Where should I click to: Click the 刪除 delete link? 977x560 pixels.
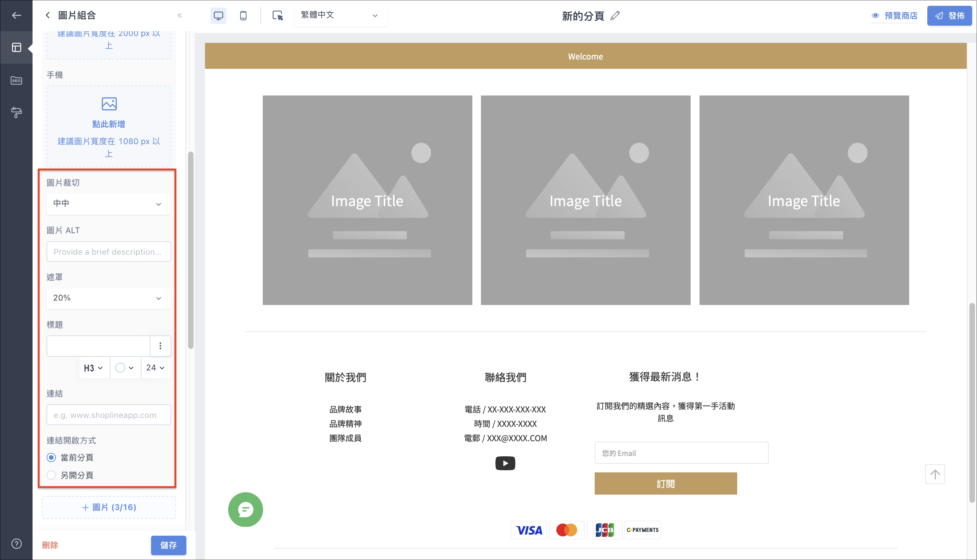[x=50, y=545]
